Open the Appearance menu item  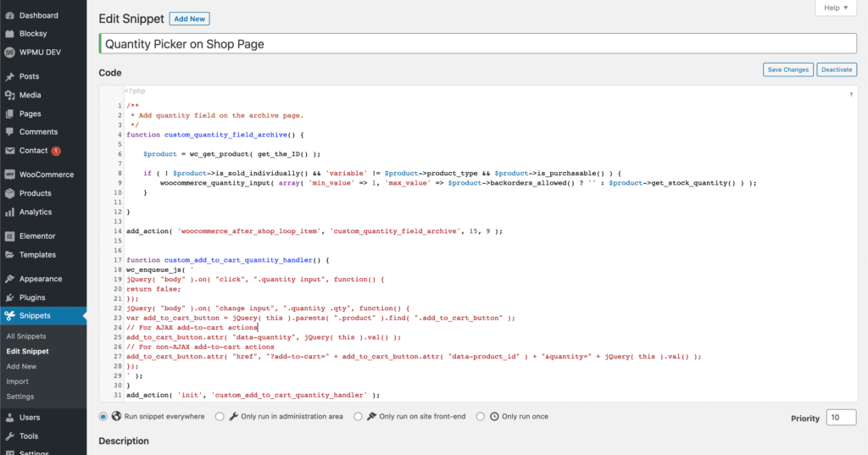pyautogui.click(x=43, y=279)
